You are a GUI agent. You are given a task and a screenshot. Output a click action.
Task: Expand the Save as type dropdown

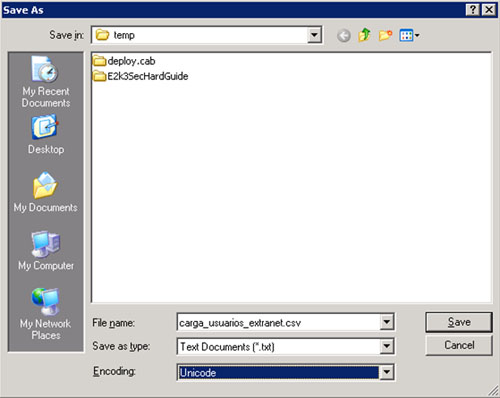[387, 346]
